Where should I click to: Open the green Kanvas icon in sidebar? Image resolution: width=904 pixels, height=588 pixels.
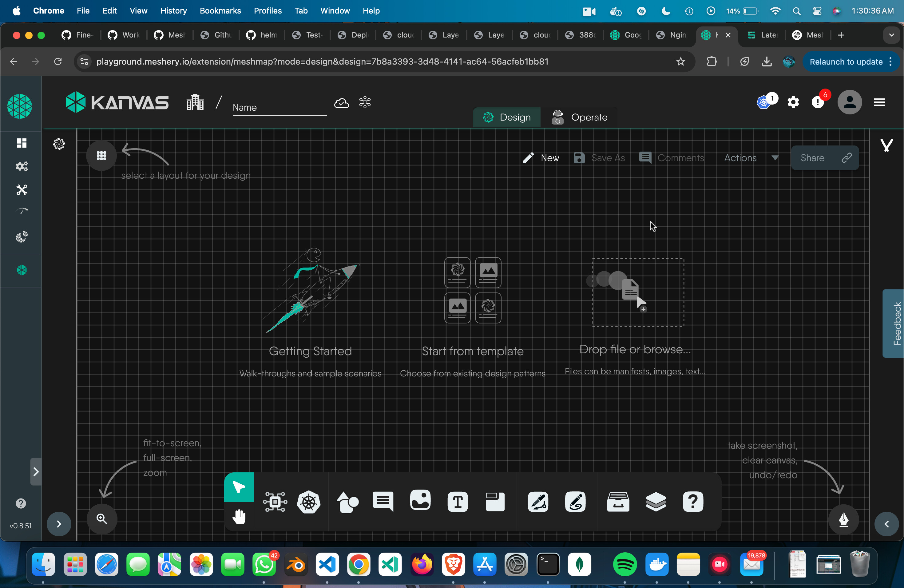tap(22, 270)
